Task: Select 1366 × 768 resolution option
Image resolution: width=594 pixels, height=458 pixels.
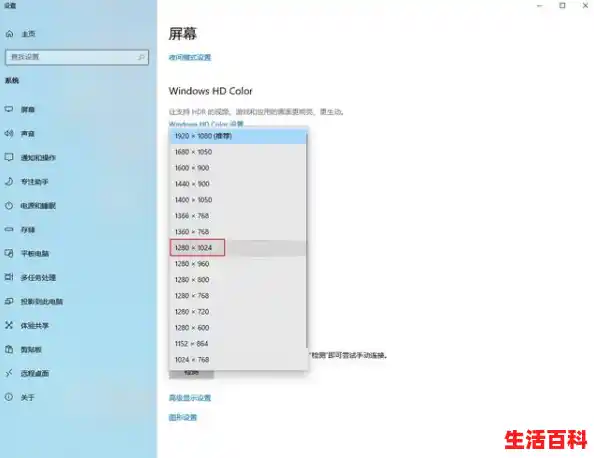Action: (x=238, y=216)
